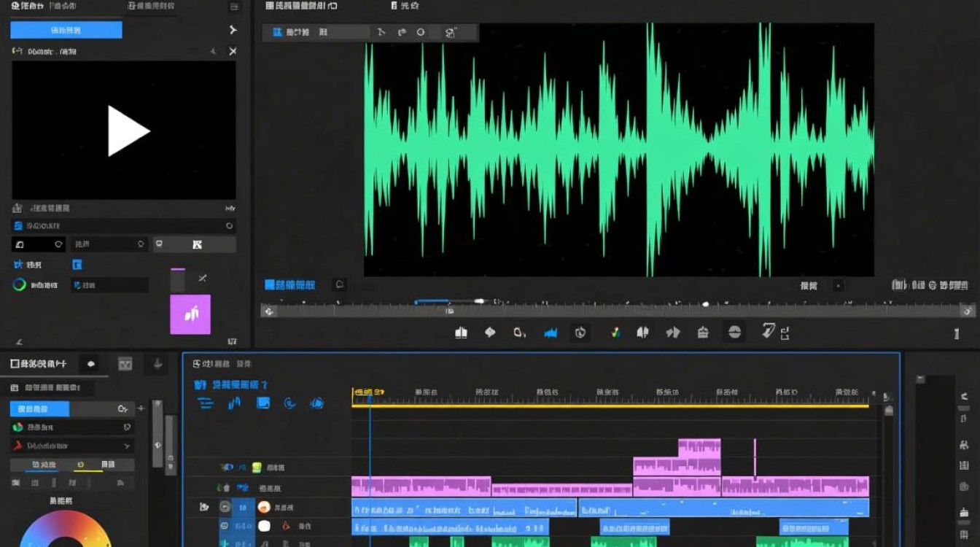Open the second dropdown below the preview monitor

pyautogui.click(x=109, y=244)
